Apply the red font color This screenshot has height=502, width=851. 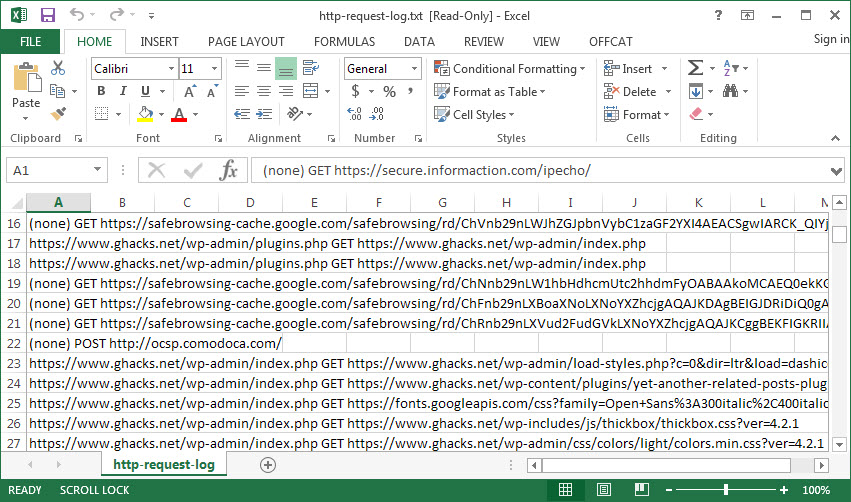[x=179, y=114]
